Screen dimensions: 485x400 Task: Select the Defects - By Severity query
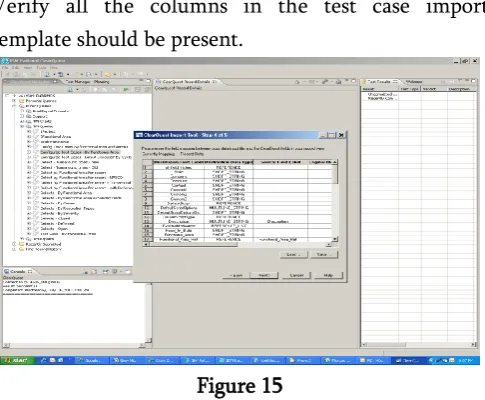tap(60, 214)
